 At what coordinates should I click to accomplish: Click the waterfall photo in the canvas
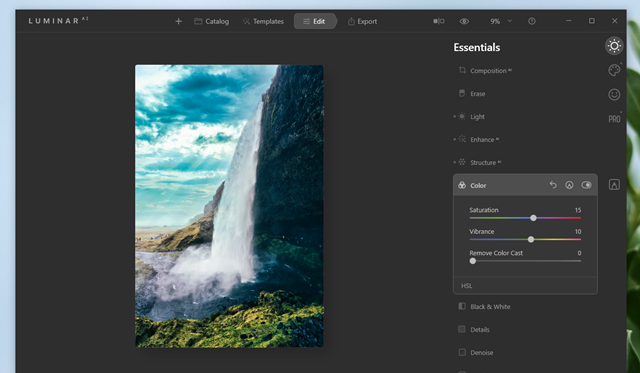click(x=229, y=206)
